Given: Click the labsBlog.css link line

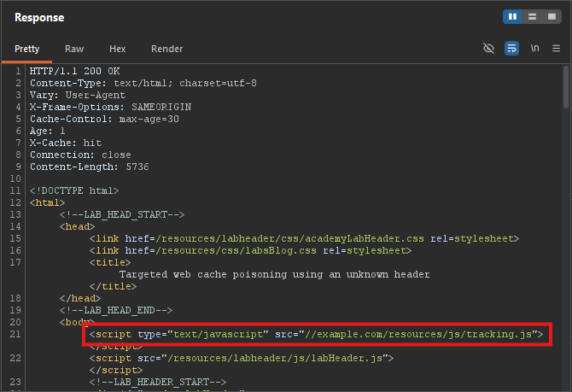Looking at the screenshot, I should (251, 250).
